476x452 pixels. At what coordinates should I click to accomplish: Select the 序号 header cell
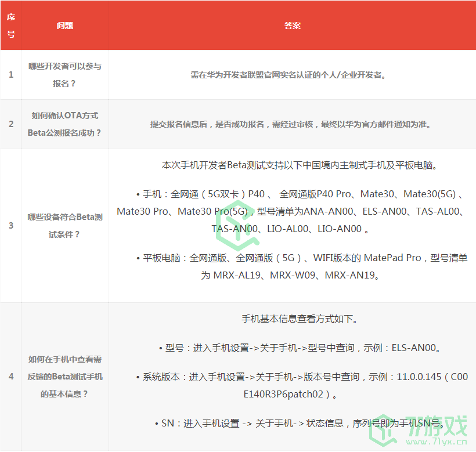tap(10, 26)
